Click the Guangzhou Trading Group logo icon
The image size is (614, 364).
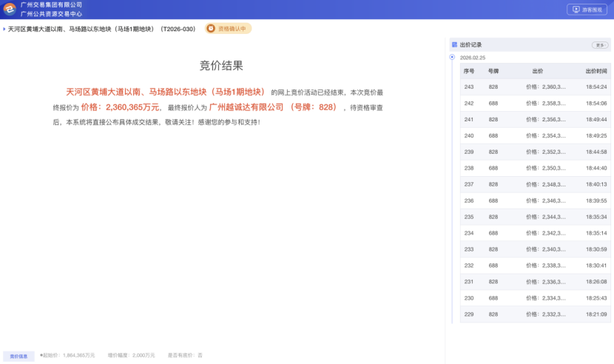pyautogui.click(x=10, y=10)
